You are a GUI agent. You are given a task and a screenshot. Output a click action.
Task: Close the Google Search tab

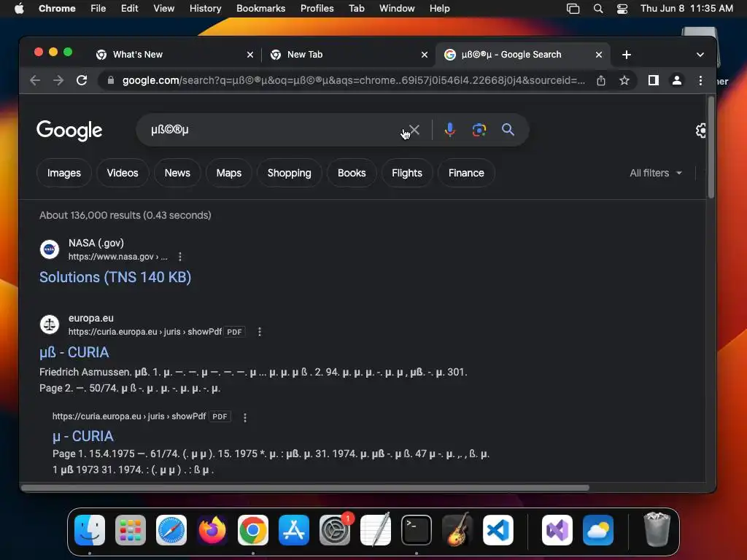[599, 55]
